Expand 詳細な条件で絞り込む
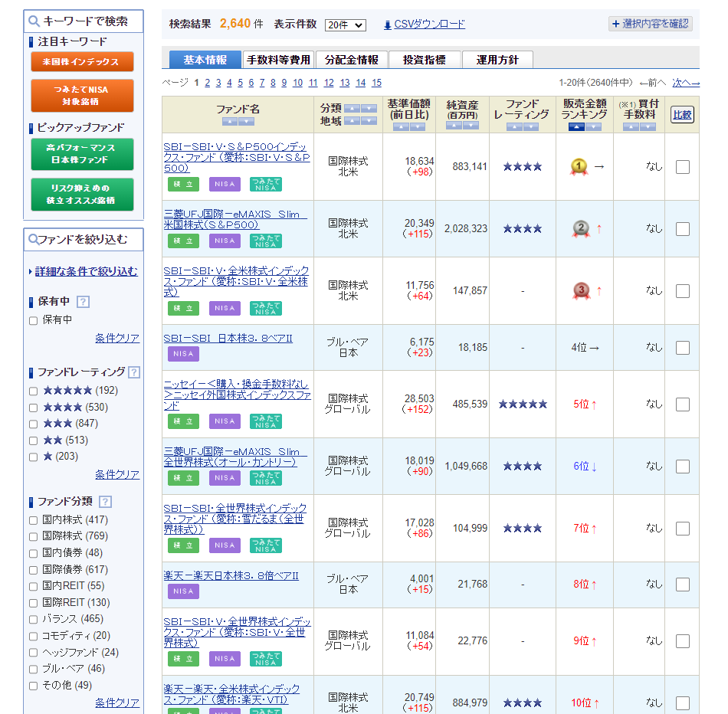 tap(87, 271)
